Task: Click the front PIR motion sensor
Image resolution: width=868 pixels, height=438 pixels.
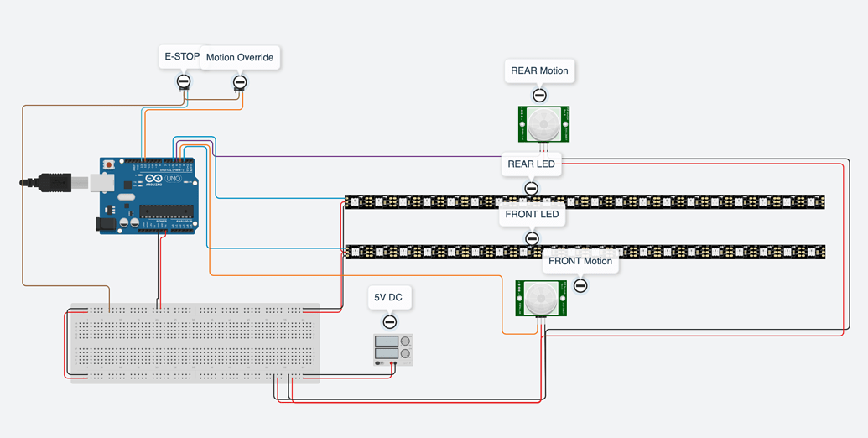Action: click(541, 298)
